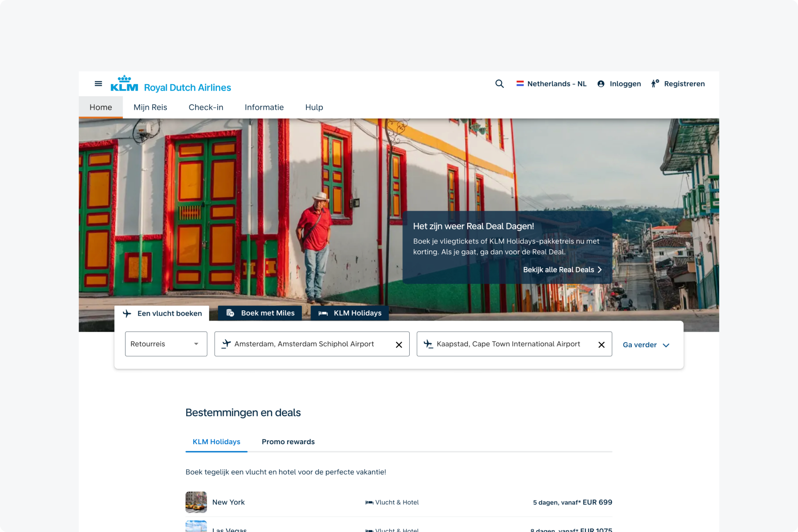Select KLM Holidays deals tab
The image size is (798, 532).
pyautogui.click(x=216, y=442)
